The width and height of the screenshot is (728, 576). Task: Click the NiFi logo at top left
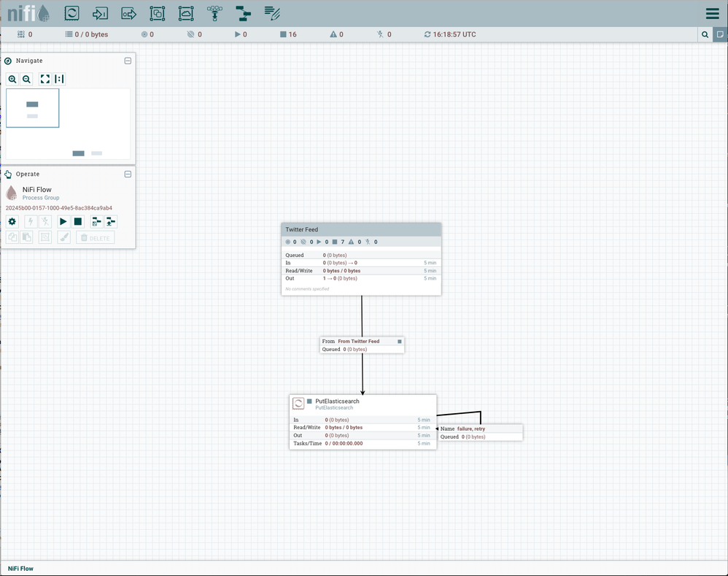28,13
